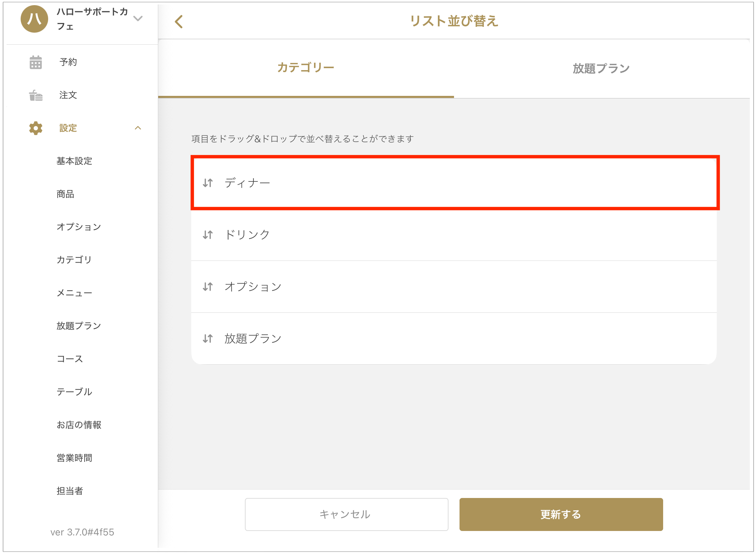756x554 pixels.
Task: Open お店の情報 in the sidebar
Action: [x=79, y=425]
